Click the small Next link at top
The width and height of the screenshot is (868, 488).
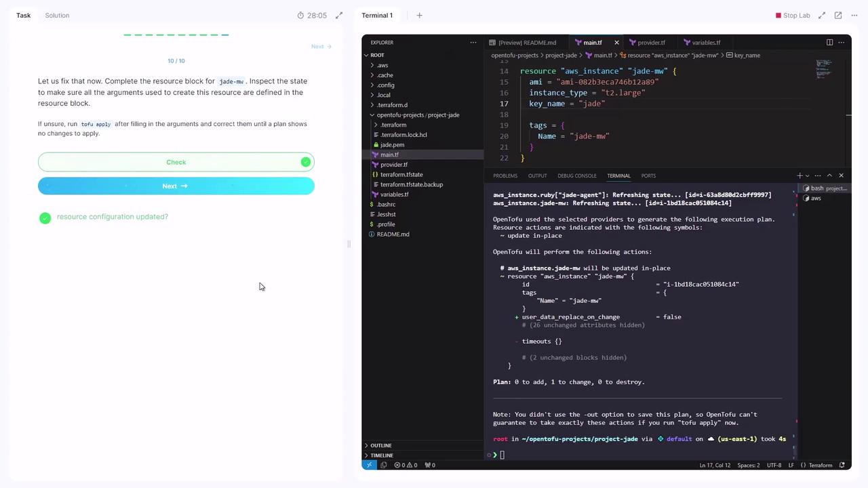coord(321,47)
